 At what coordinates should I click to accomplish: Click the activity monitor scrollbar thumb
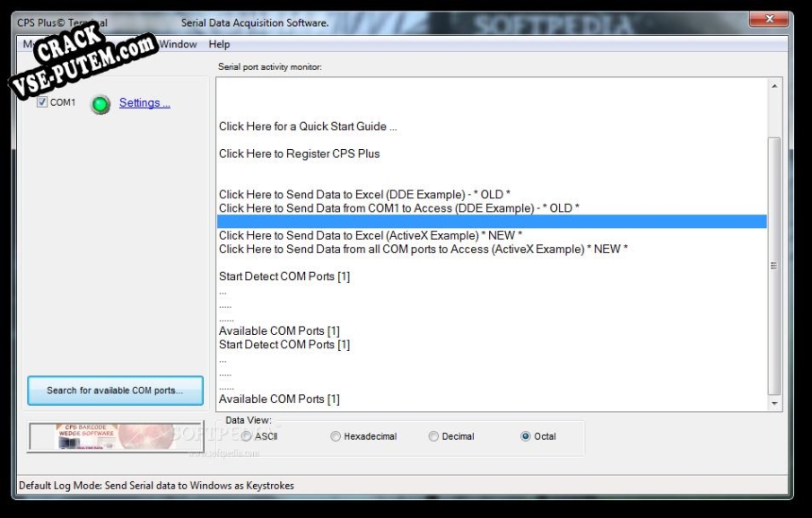point(774,267)
